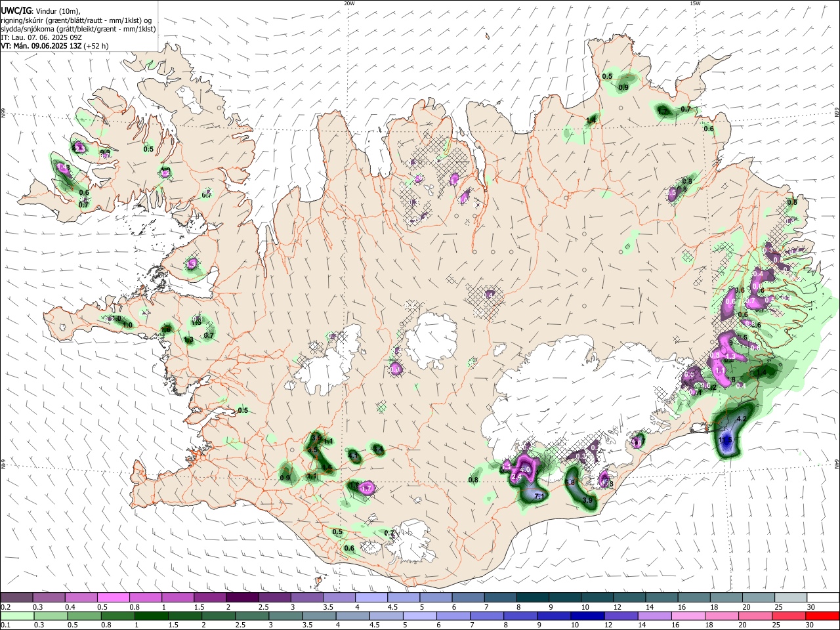The height and width of the screenshot is (630, 840).
Task: Click the 2.4 snowfall value in the pink area
Action: 516,478
